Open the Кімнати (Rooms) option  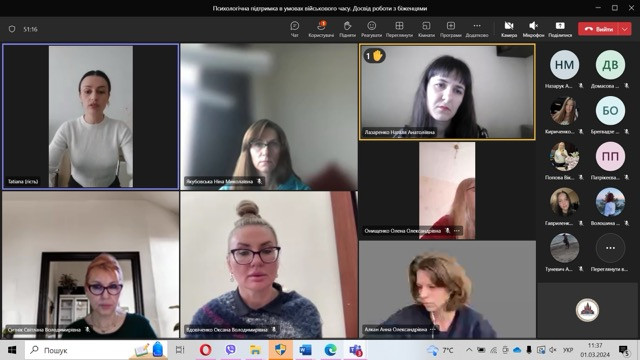pyautogui.click(x=426, y=29)
